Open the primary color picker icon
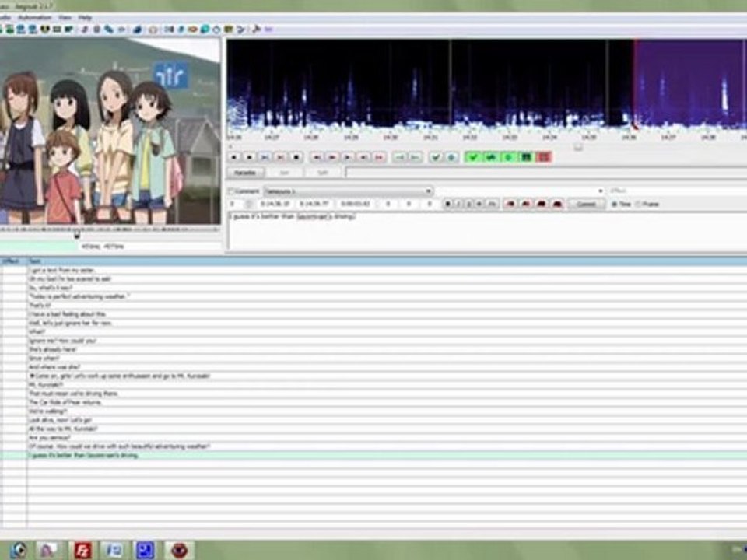Image resolution: width=747 pixels, height=560 pixels. 510,204
